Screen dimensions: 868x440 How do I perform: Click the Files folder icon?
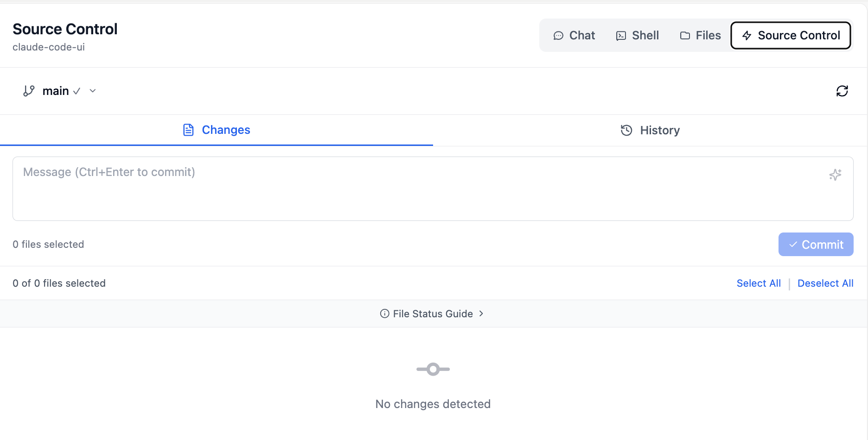685,36
